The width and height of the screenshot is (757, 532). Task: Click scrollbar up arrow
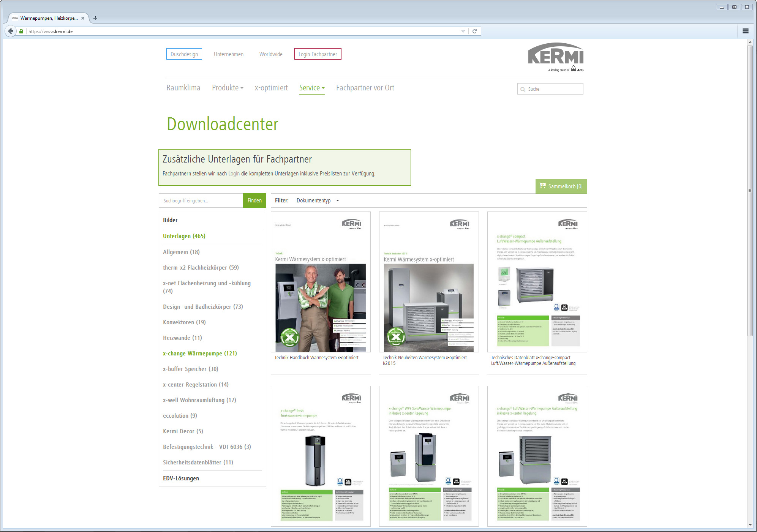pyautogui.click(x=750, y=42)
